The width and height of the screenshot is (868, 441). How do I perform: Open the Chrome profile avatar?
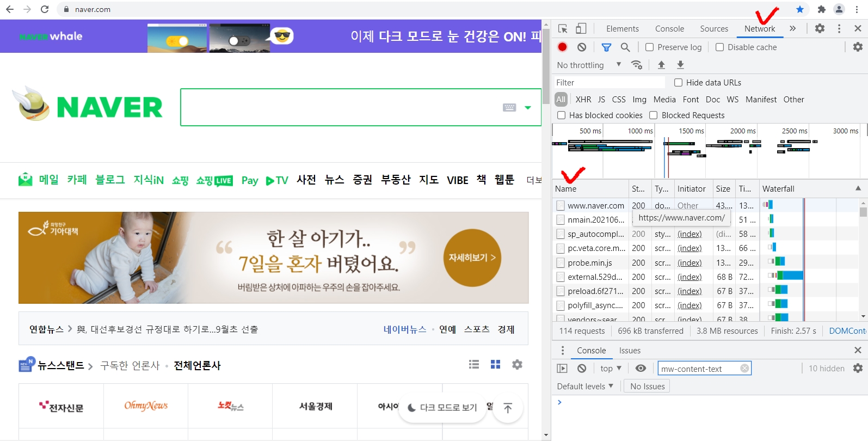839,9
